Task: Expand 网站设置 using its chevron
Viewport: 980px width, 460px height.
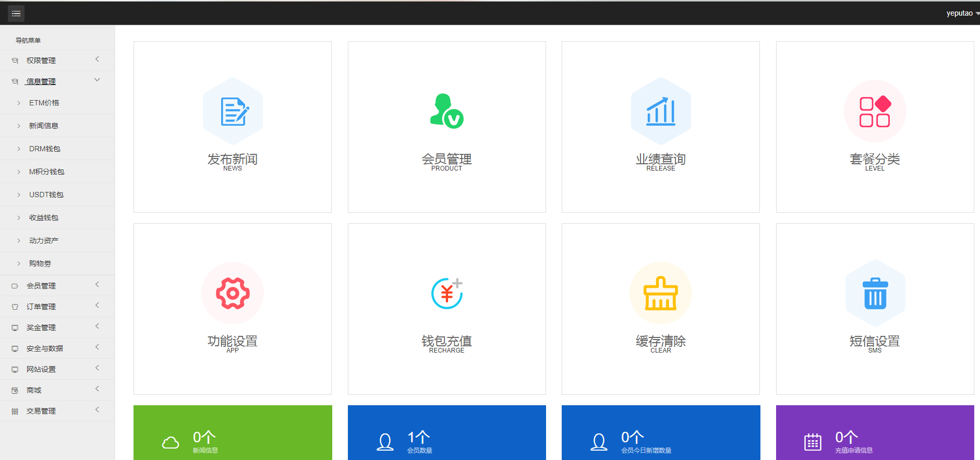Action: pyautogui.click(x=98, y=368)
